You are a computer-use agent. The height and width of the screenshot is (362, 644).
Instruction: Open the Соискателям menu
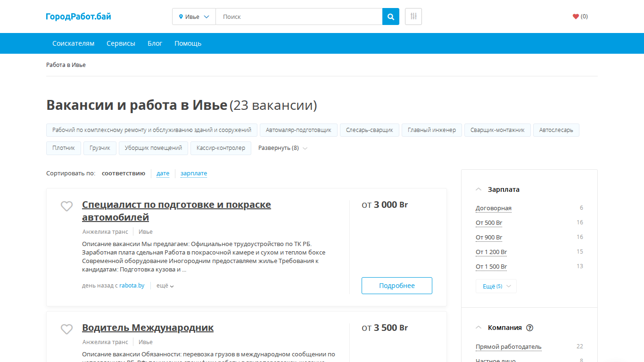tap(73, 43)
